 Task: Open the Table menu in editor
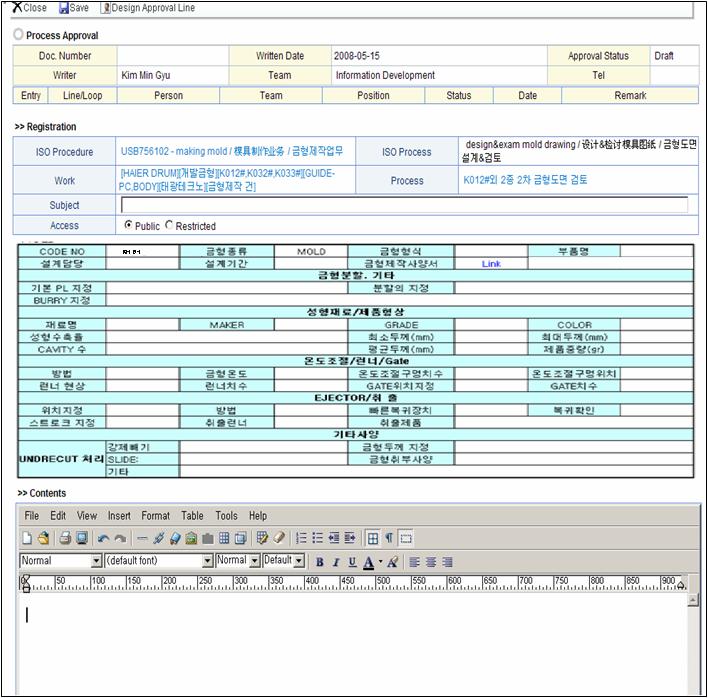point(192,516)
